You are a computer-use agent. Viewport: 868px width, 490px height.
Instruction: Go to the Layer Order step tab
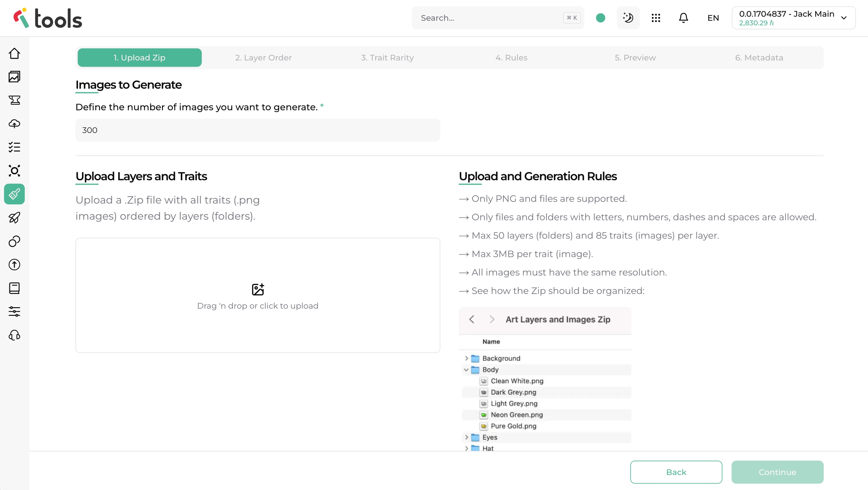[x=263, y=58]
